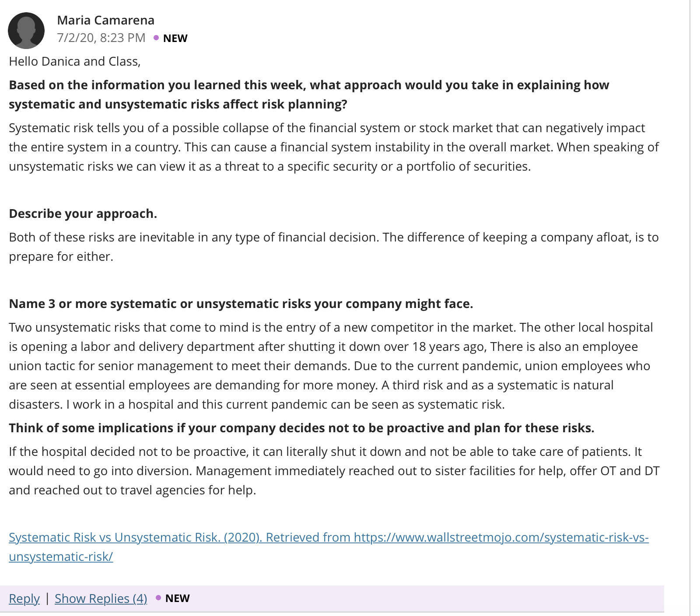Image resolution: width=700 pixels, height=616 pixels.
Task: Click the 'Name 3 or more systematic' heading
Action: pyautogui.click(x=241, y=304)
